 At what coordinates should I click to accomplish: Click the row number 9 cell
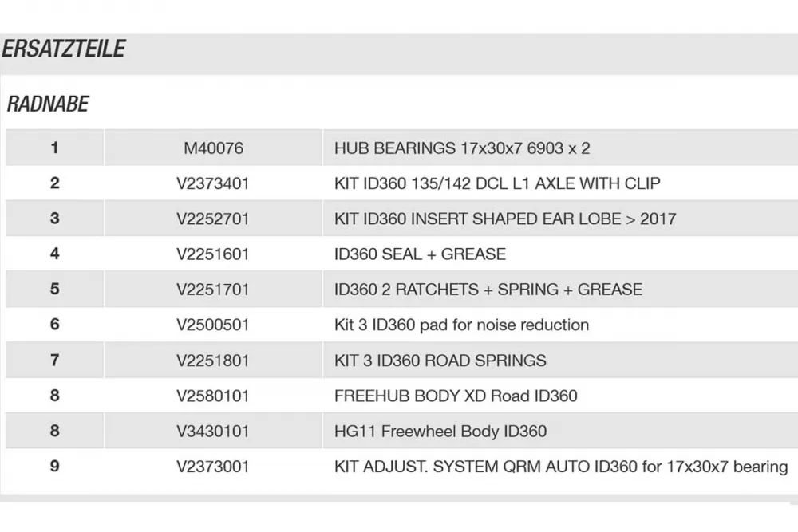tap(54, 467)
